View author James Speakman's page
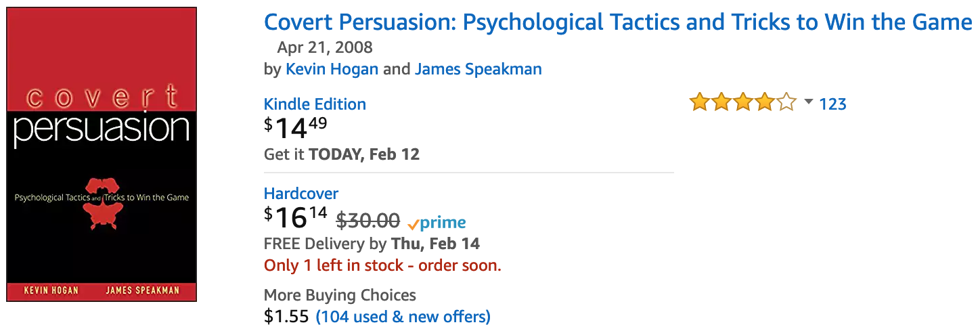The width and height of the screenshot is (980, 329). point(478,69)
